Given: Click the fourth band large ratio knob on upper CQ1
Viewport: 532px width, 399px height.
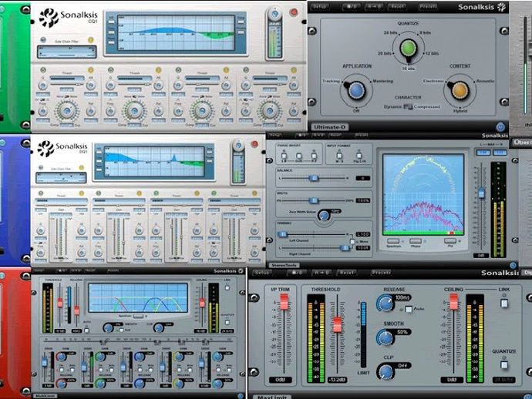Looking at the screenshot, I should (x=270, y=111).
